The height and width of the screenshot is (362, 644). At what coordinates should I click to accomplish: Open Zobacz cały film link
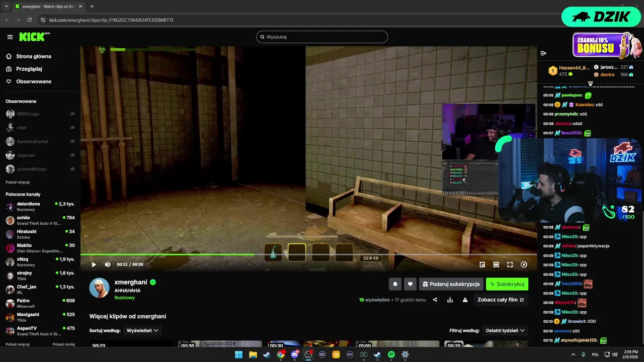(x=501, y=300)
